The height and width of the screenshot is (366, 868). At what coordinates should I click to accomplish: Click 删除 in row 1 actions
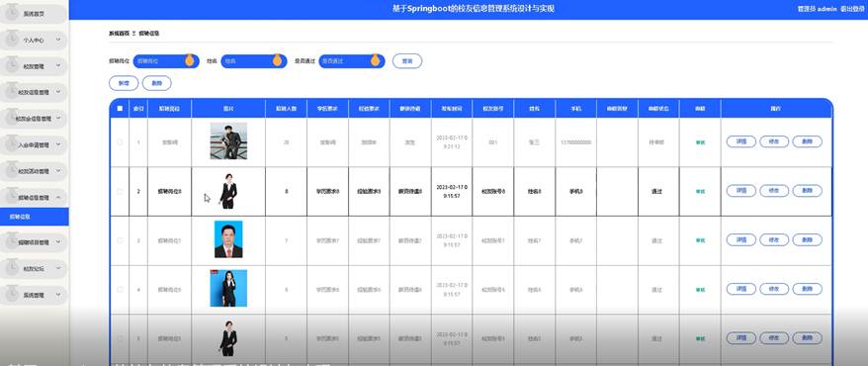coord(807,141)
